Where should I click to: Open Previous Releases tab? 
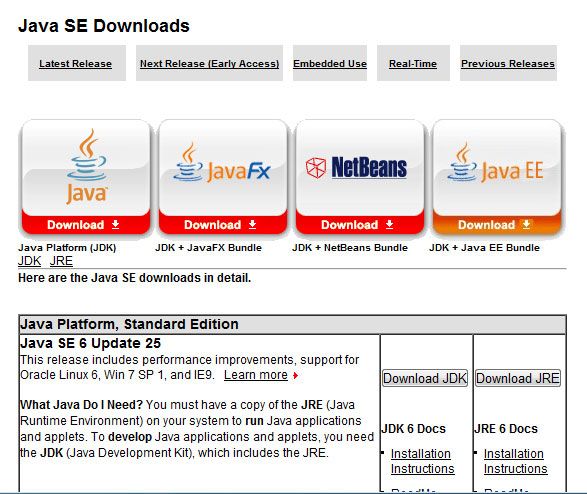[x=508, y=64]
